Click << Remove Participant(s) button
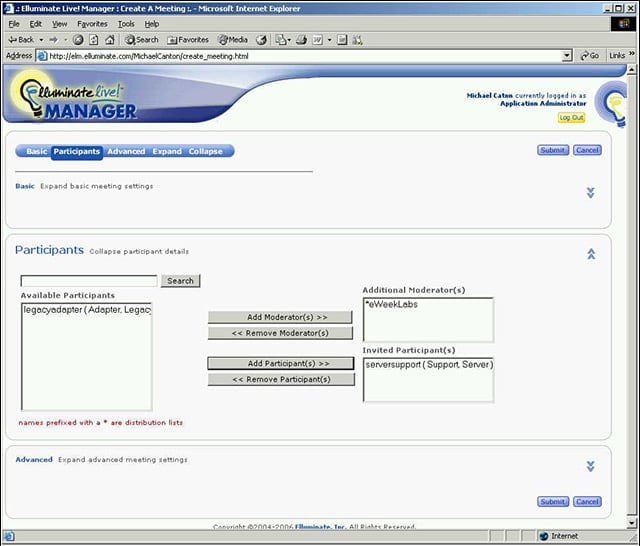 click(x=281, y=380)
